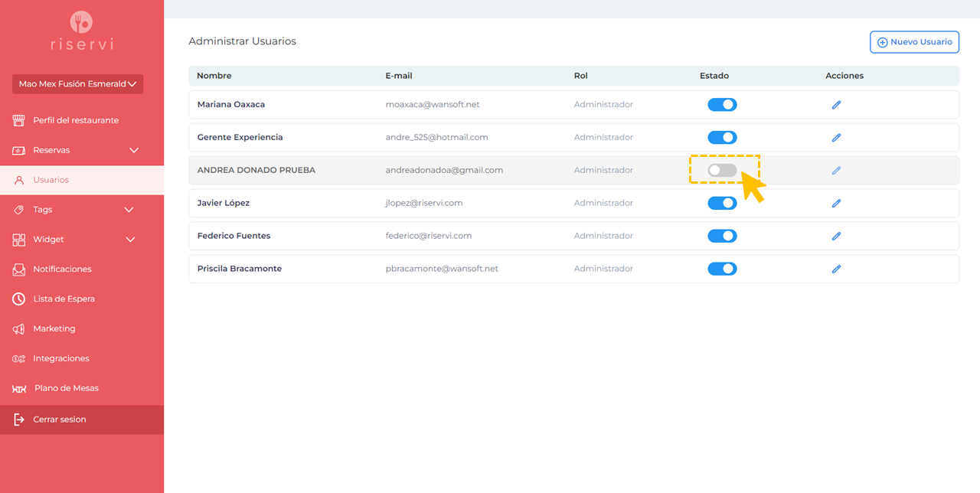Edit Mariana Oaxaca with pencil icon

[836, 105]
